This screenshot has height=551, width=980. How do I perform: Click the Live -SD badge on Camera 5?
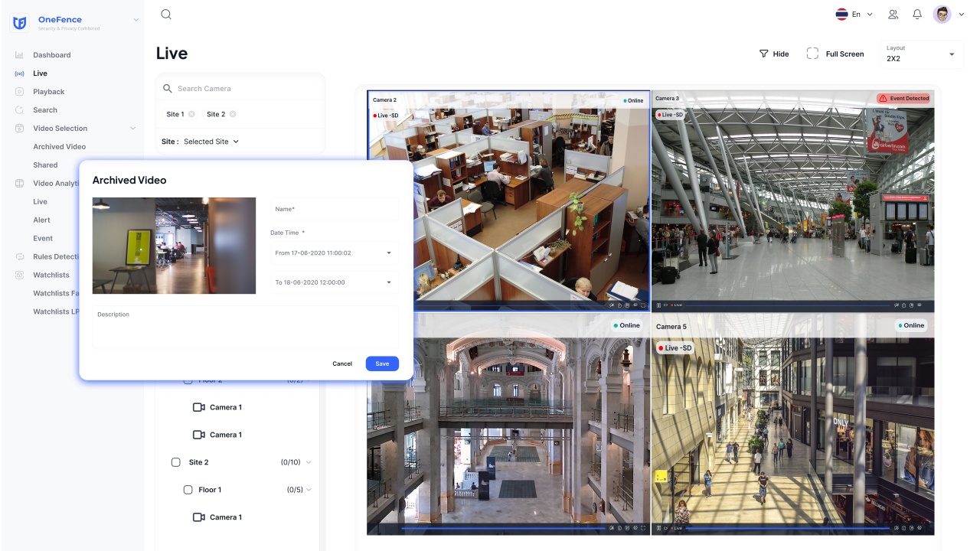coord(675,347)
